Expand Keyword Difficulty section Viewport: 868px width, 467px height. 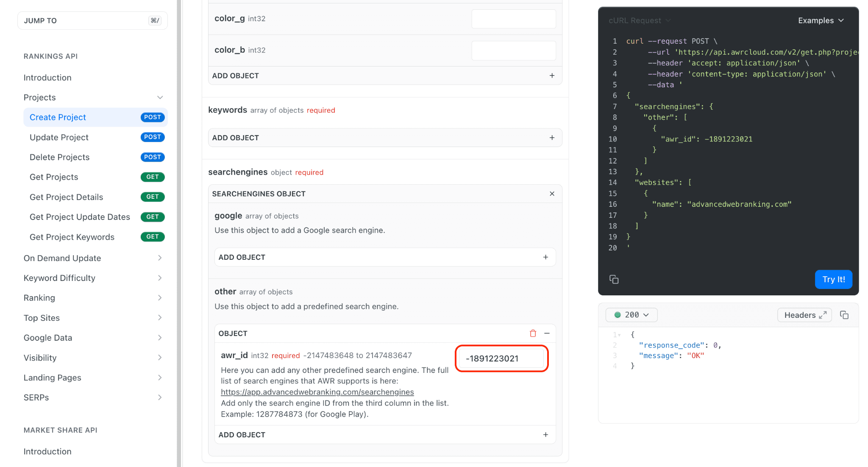pos(160,278)
